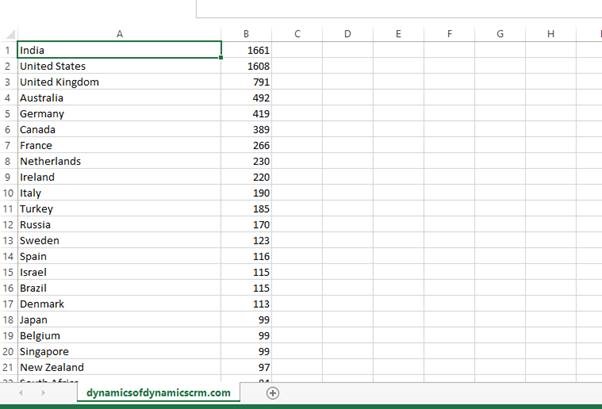Click the value 791 for United Kingdom
The height and width of the screenshot is (409, 602).
(x=246, y=82)
